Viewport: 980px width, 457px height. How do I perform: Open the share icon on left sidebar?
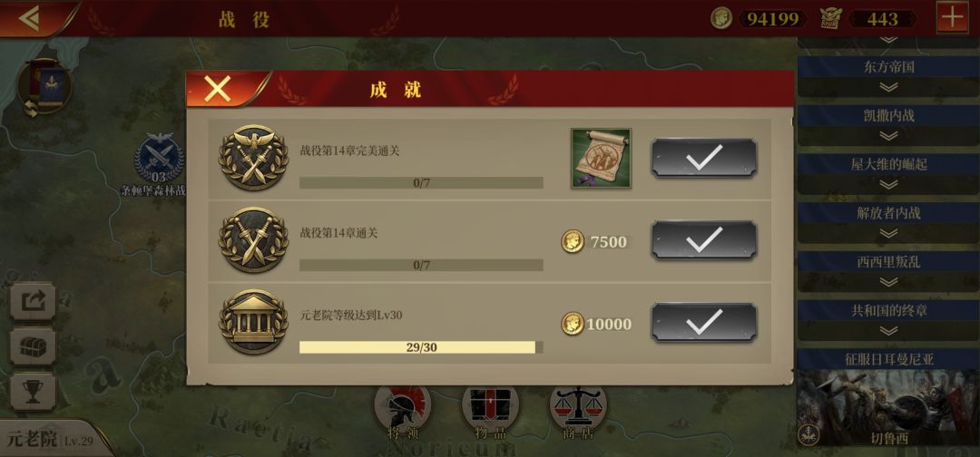33,301
